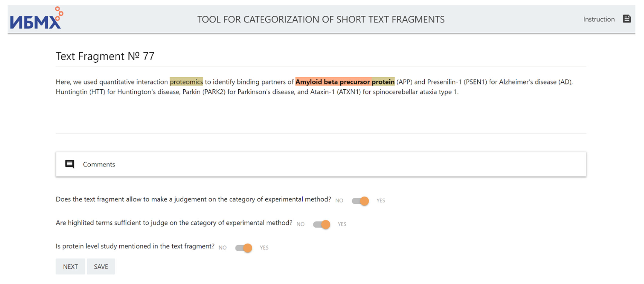This screenshot has width=644, height=284.
Task: Click NO label beside protein level question
Action: (222, 248)
